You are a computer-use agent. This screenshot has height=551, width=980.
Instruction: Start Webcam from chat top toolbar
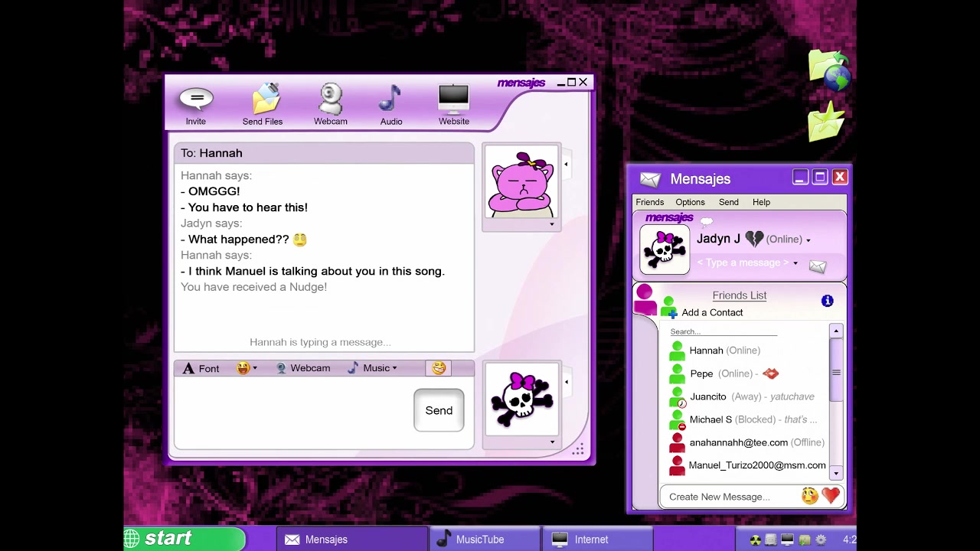tap(331, 106)
